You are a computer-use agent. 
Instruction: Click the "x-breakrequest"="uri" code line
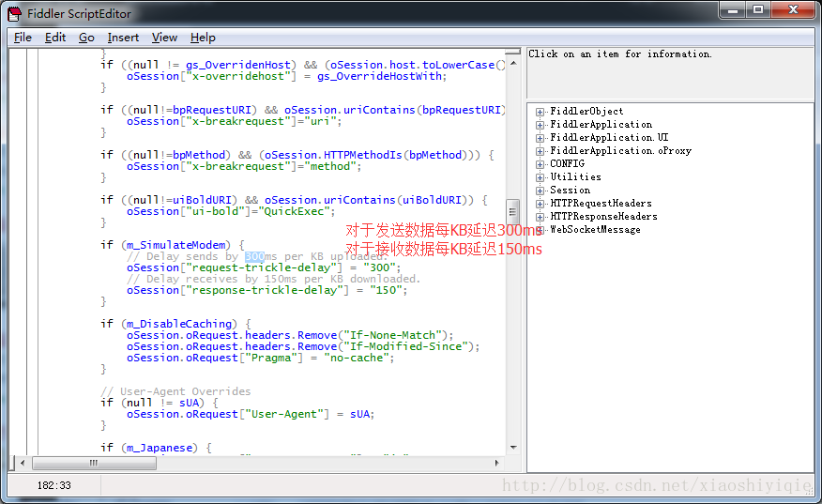click(235, 121)
